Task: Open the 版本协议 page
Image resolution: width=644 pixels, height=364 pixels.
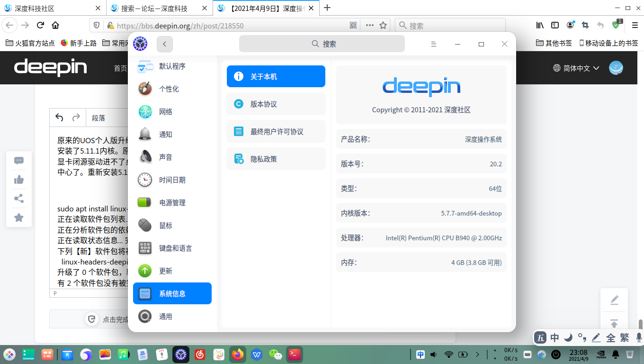Action: (x=276, y=104)
